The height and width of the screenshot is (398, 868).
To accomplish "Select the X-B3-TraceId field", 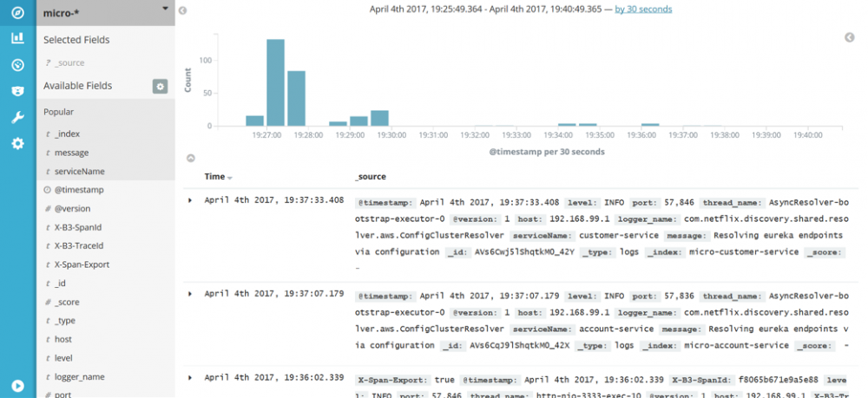I will (x=106, y=246).
